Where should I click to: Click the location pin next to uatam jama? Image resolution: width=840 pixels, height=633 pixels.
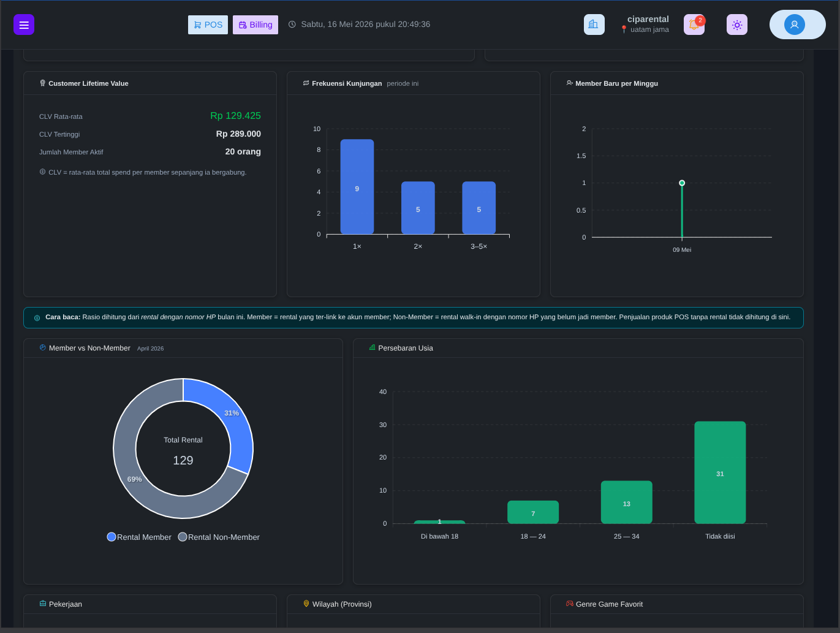coord(624,29)
